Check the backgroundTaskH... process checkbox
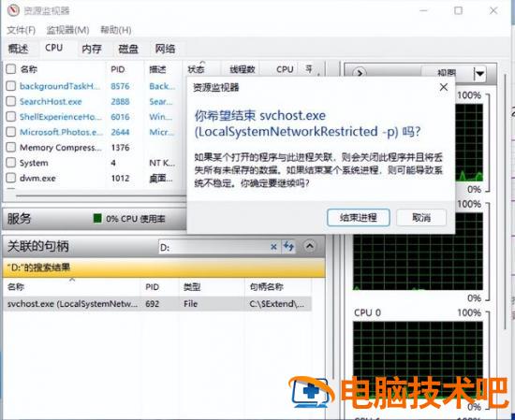This screenshot has height=420, width=515. coord(11,86)
